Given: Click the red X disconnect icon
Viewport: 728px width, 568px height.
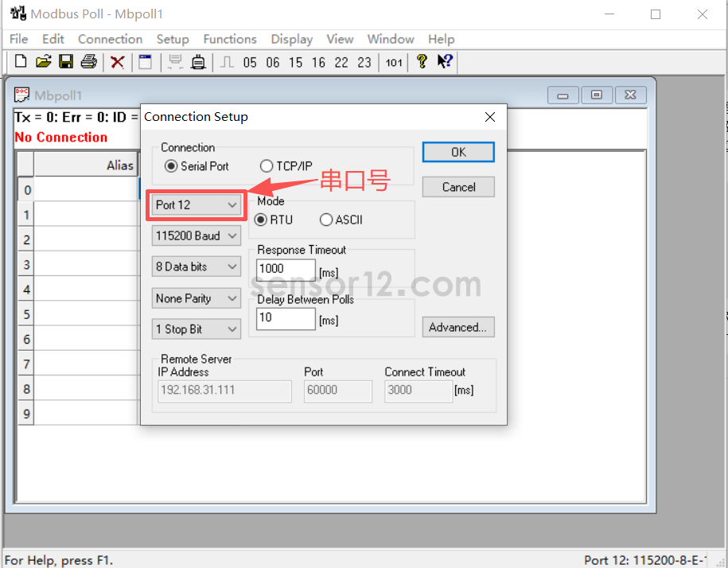Looking at the screenshot, I should [116, 61].
